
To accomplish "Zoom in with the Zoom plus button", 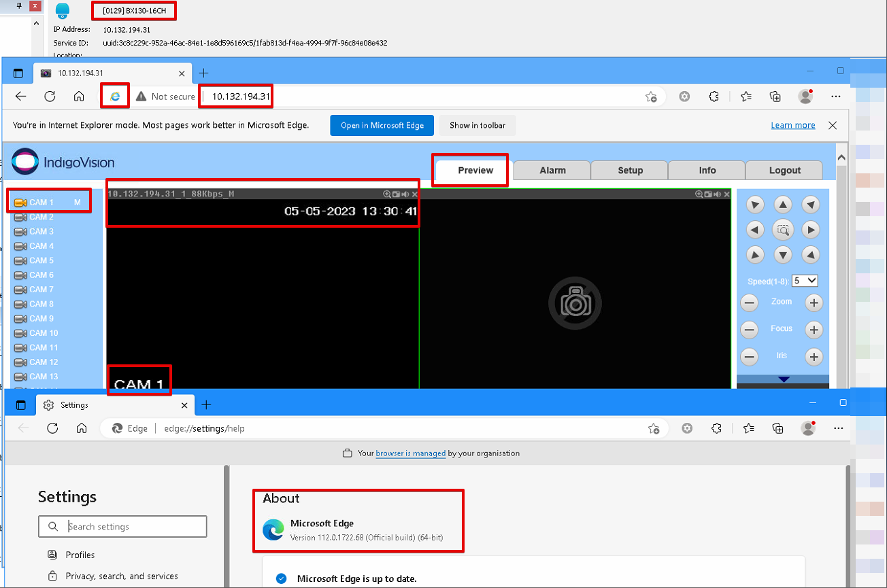I will tap(814, 302).
